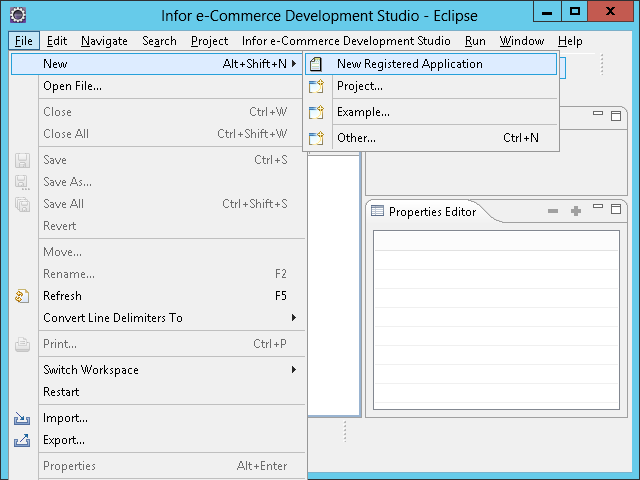
Task: Select Restart from the File menu
Action: pyautogui.click(x=61, y=392)
